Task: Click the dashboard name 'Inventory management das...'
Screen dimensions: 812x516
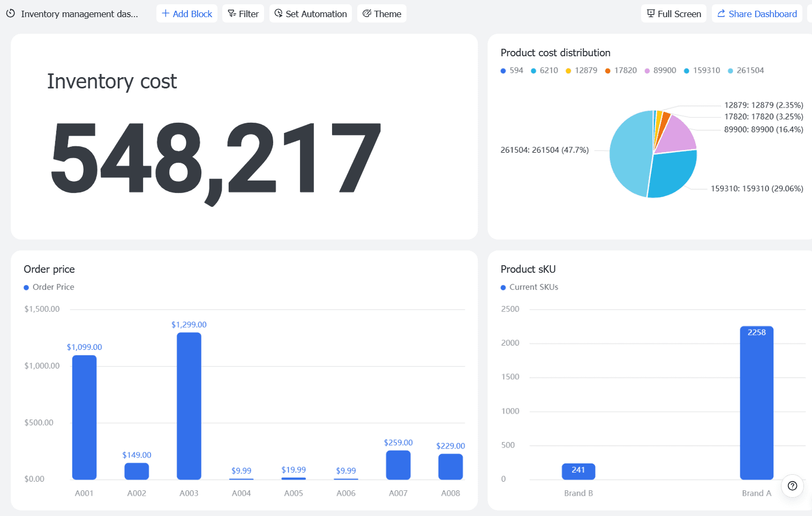Action: tap(79, 14)
